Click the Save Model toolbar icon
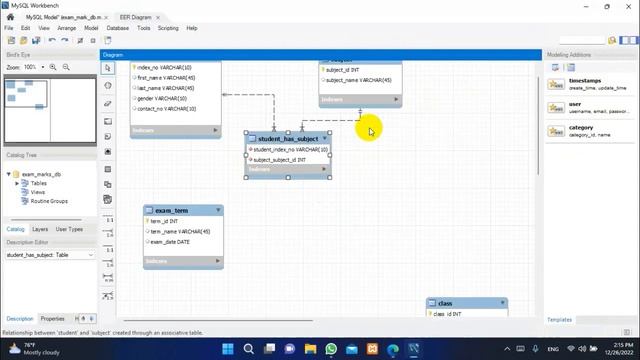 (36, 40)
